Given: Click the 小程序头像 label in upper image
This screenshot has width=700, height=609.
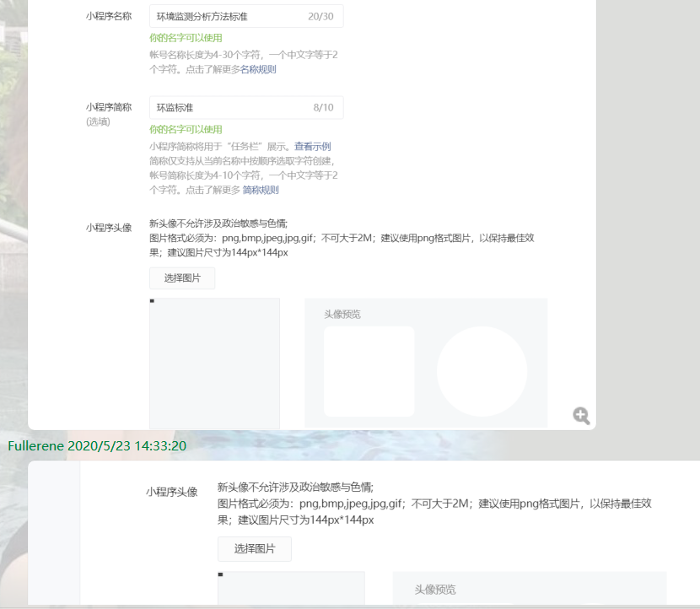Looking at the screenshot, I should pyautogui.click(x=109, y=228).
